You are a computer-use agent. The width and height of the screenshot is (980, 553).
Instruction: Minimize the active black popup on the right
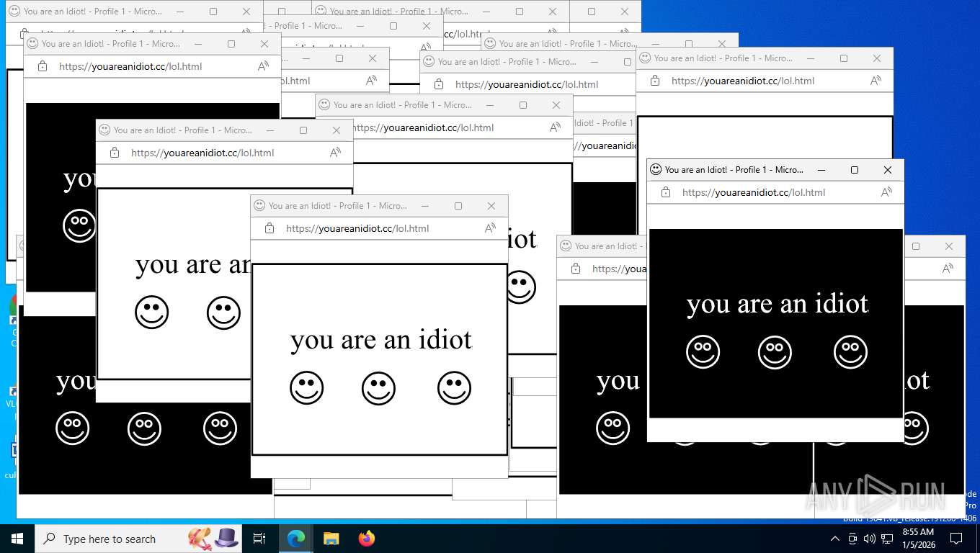tap(821, 170)
